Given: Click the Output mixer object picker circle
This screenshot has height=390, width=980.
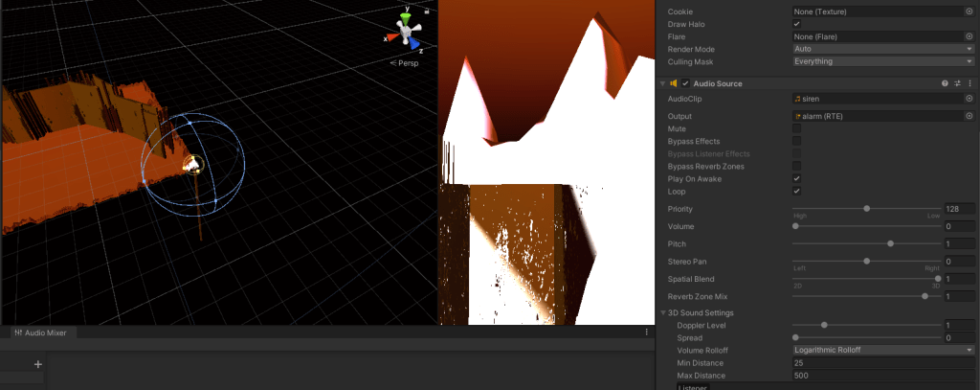Looking at the screenshot, I should (x=969, y=116).
